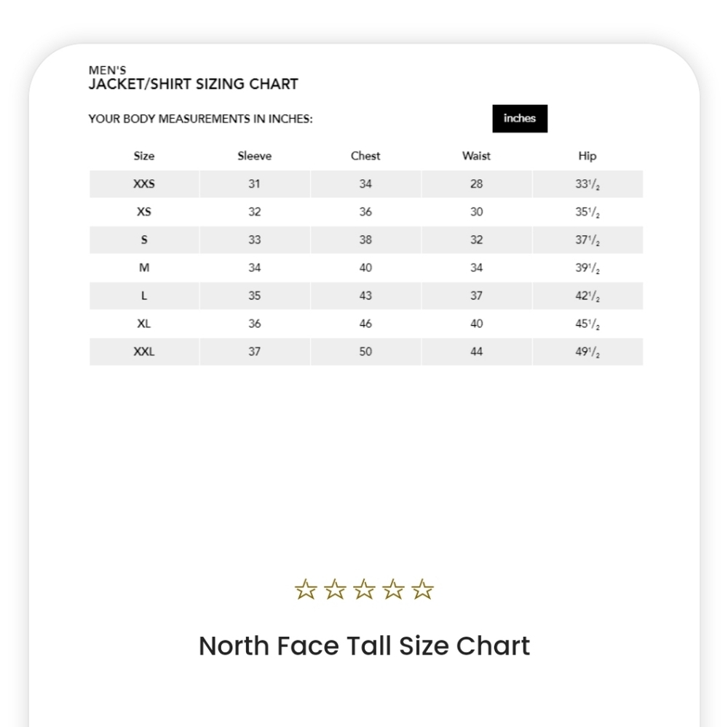Image resolution: width=728 pixels, height=727 pixels.
Task: Select the third rating star
Action: tap(364, 589)
